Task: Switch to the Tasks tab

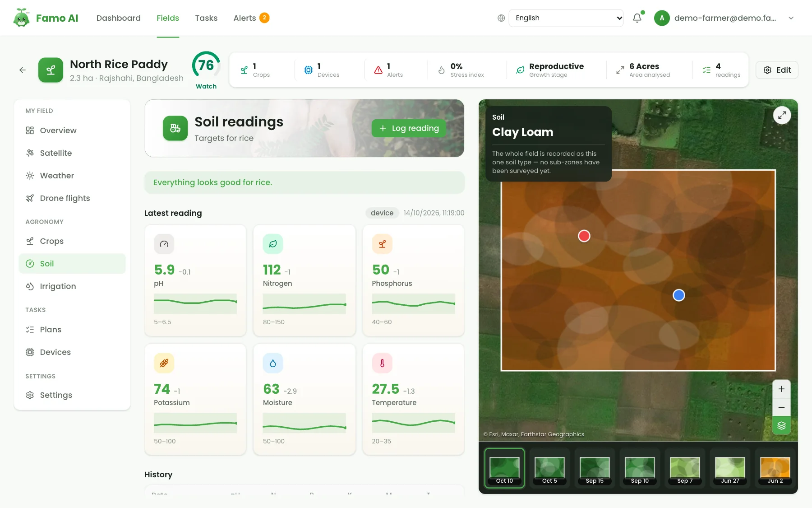Action: [x=206, y=18]
